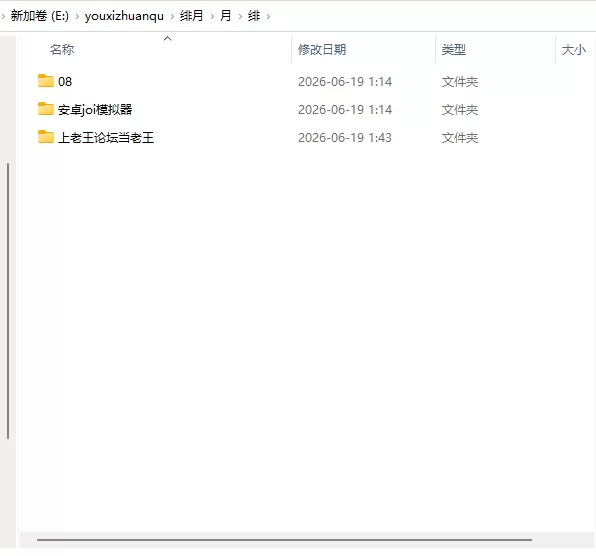Expand chevron after 新加卷 (E:)
This screenshot has width=596, height=556.
point(77,16)
